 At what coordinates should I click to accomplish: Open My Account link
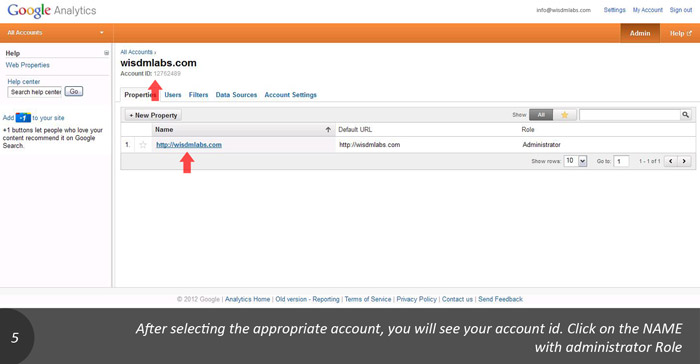[x=647, y=10]
